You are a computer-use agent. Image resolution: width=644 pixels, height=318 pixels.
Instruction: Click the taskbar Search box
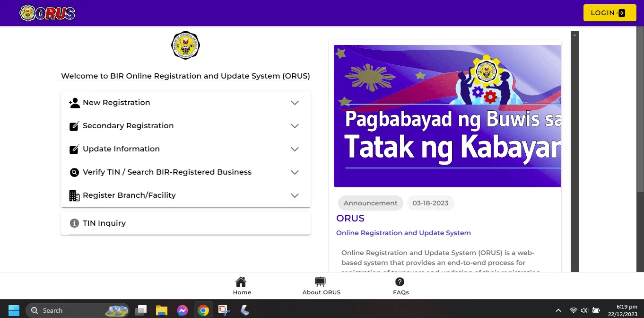[x=77, y=310]
